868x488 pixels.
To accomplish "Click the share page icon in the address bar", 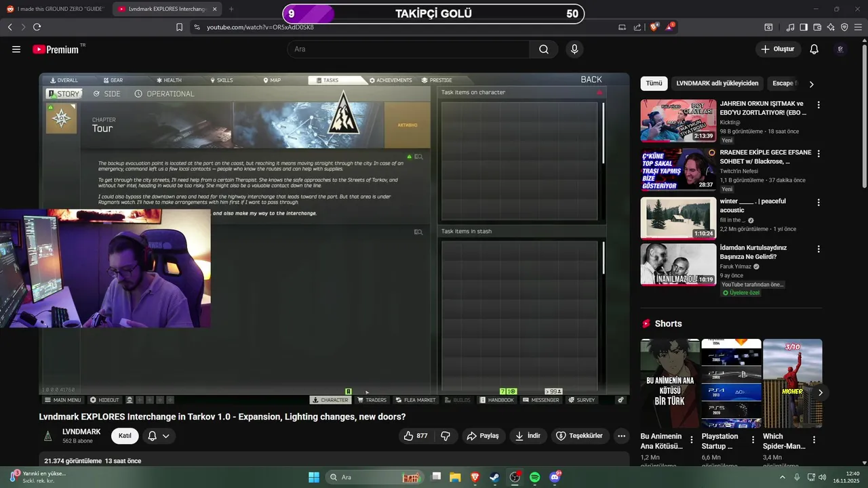I will 637,27.
